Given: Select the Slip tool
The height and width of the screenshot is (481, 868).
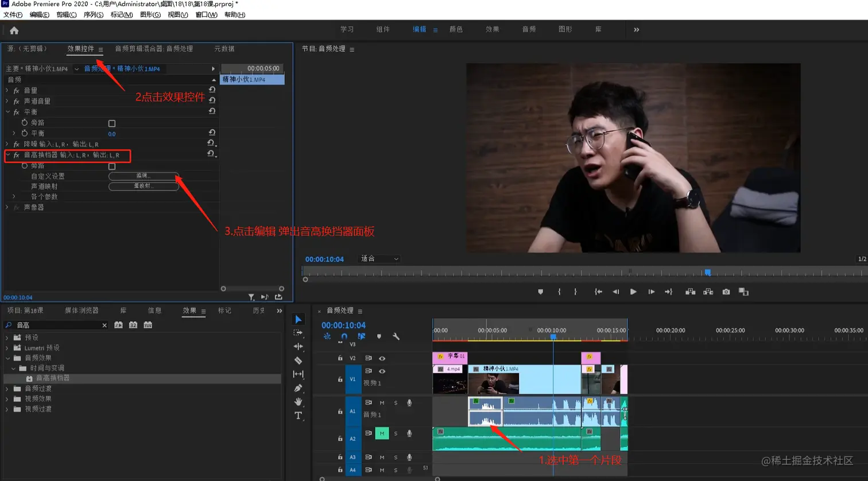Looking at the screenshot, I should tap(298, 374).
